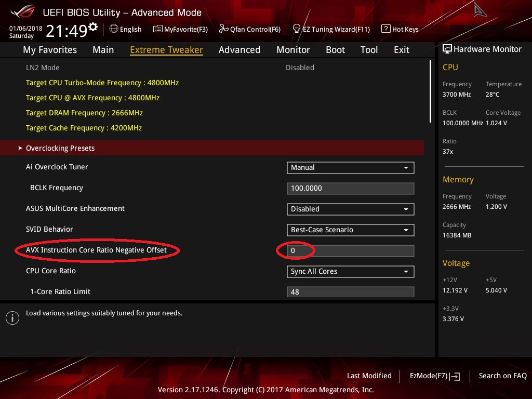This screenshot has width=532, height=399.
Task: Select the 1-Core Ratio Limit label
Action: tap(60, 291)
